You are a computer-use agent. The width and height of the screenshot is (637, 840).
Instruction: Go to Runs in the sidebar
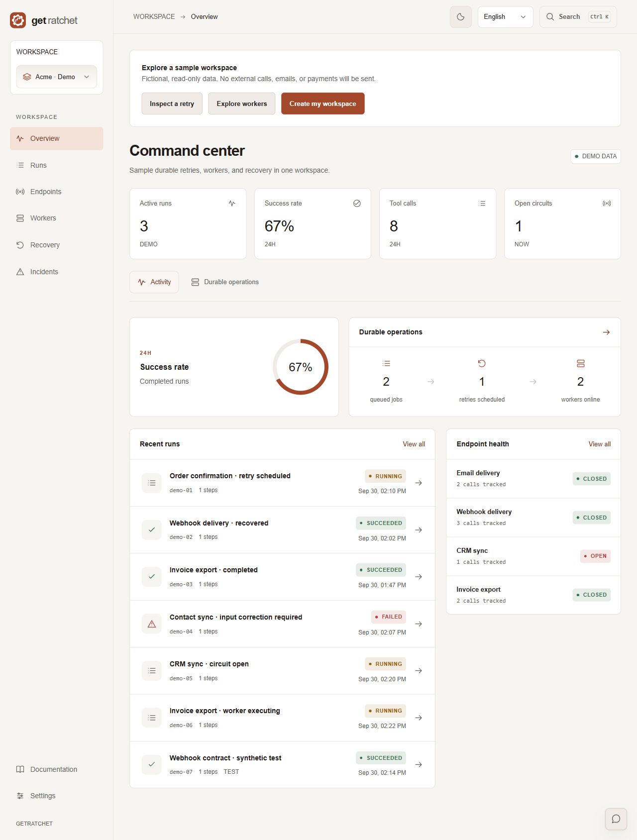pos(57,165)
